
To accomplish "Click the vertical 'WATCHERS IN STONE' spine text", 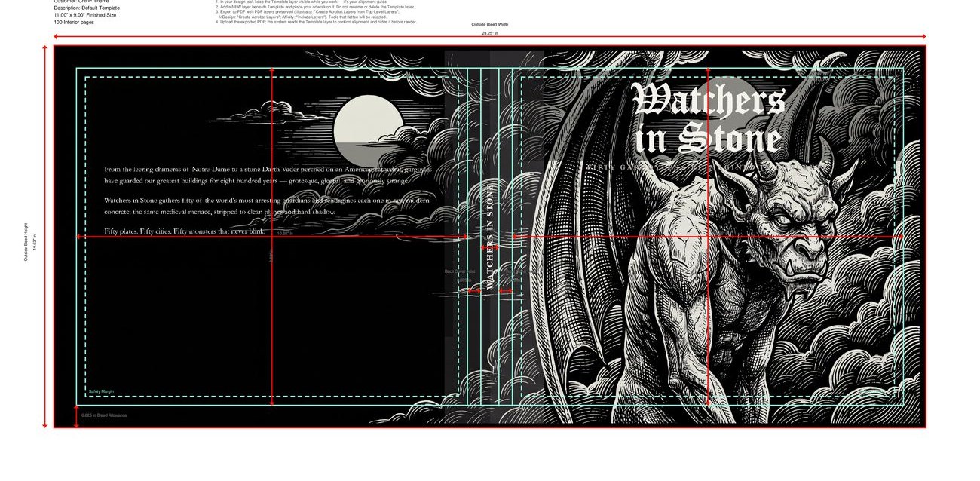I will pyautogui.click(x=490, y=235).
